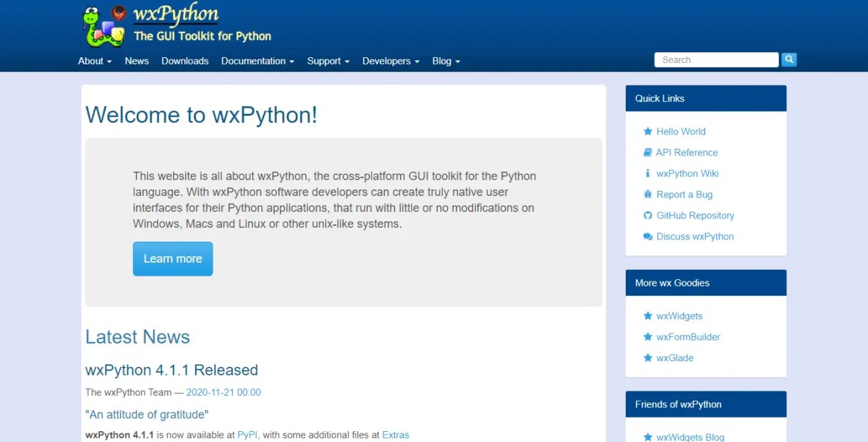Open the Discuss wxPython link
Viewport: 868px width, 442px height.
click(695, 237)
